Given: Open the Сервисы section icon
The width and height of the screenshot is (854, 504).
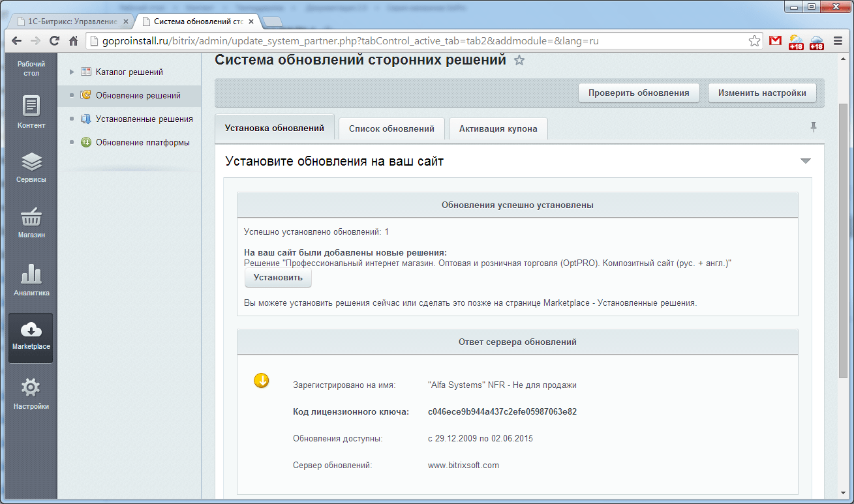Looking at the screenshot, I should coord(31,161).
